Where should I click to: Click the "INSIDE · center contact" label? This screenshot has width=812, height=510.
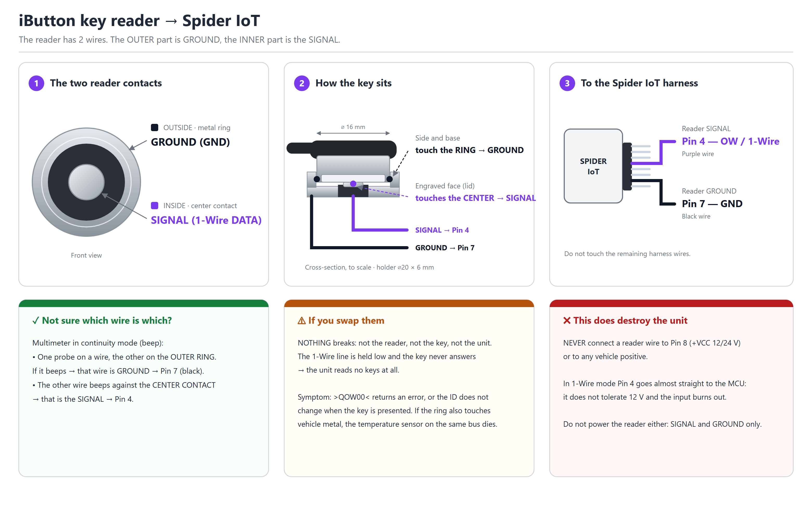click(200, 206)
